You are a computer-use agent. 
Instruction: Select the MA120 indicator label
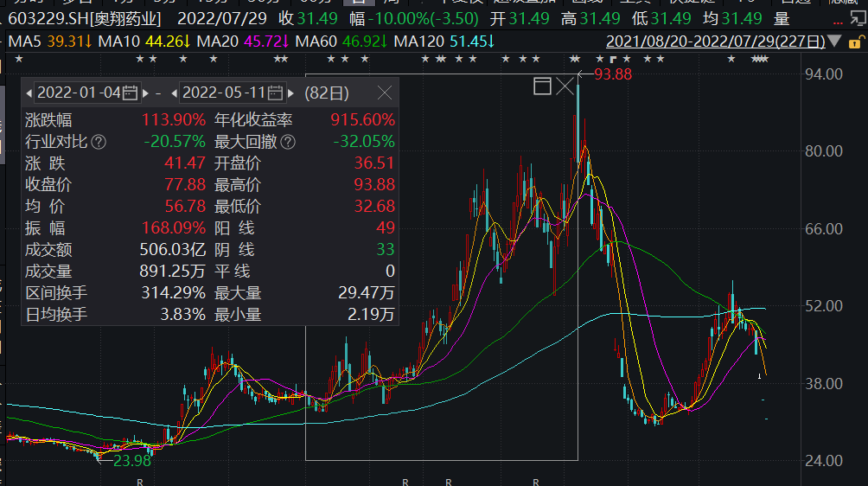[419, 42]
